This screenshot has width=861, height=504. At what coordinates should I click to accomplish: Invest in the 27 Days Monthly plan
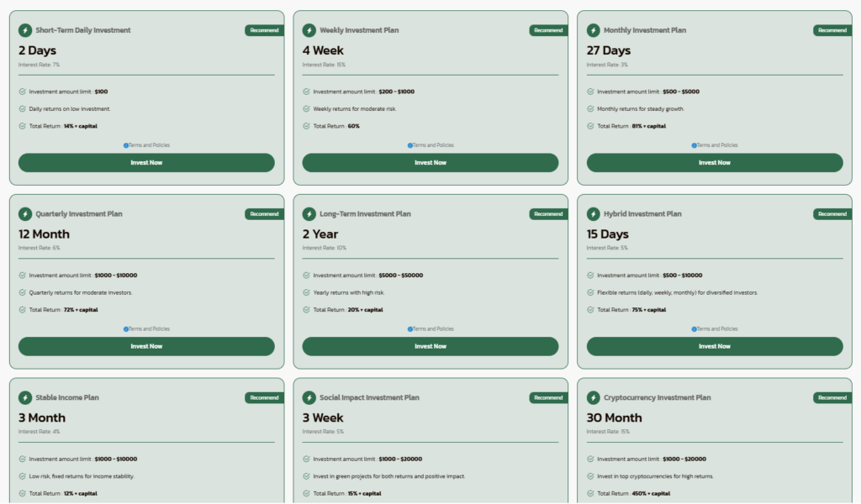tap(714, 163)
